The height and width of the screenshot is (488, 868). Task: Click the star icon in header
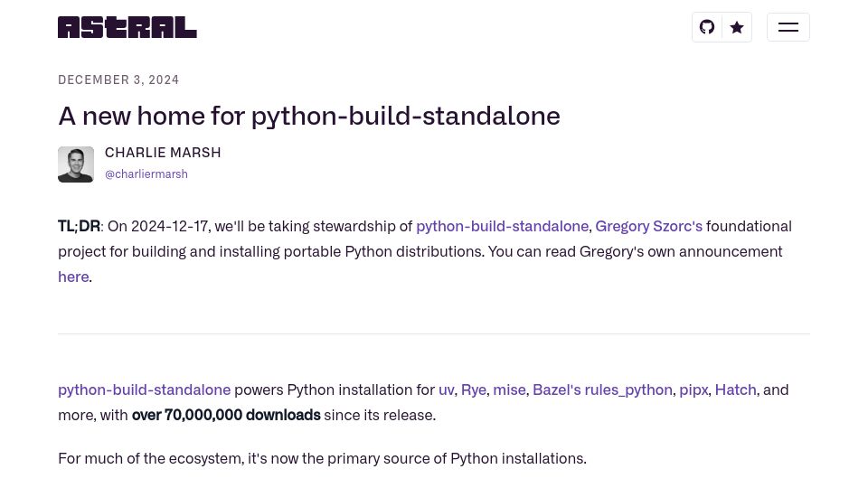pyautogui.click(x=737, y=27)
